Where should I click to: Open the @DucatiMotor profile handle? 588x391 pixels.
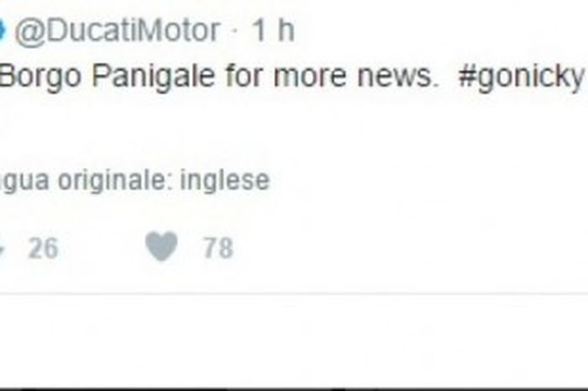pos(118,31)
